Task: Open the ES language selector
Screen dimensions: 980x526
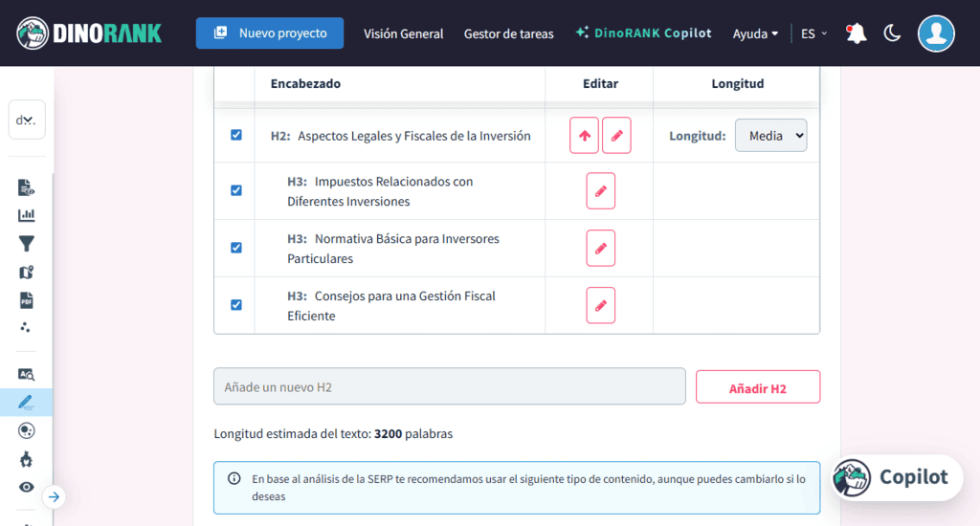Action: [813, 33]
